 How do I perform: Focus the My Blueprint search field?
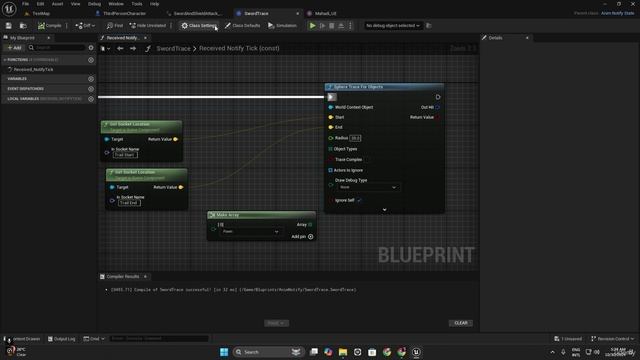pos(56,48)
